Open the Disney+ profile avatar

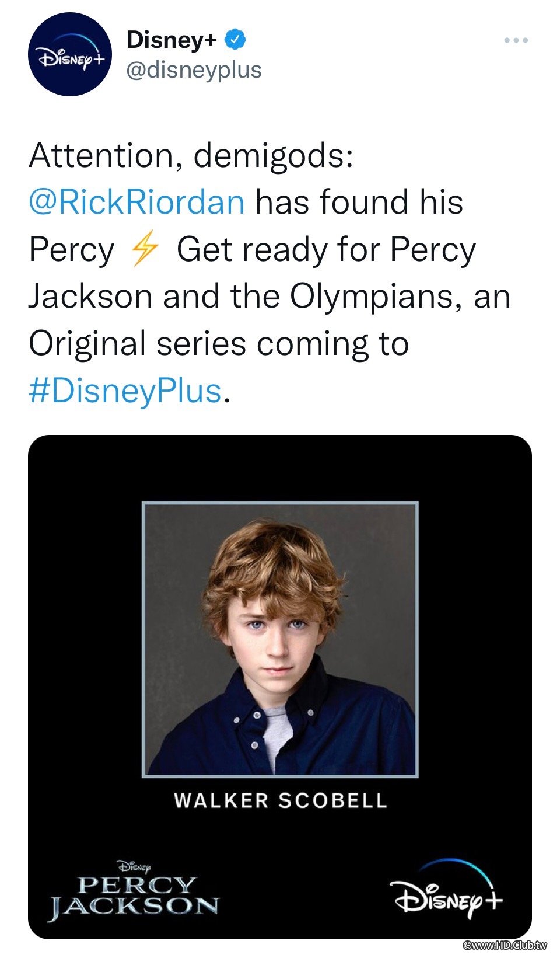click(70, 54)
